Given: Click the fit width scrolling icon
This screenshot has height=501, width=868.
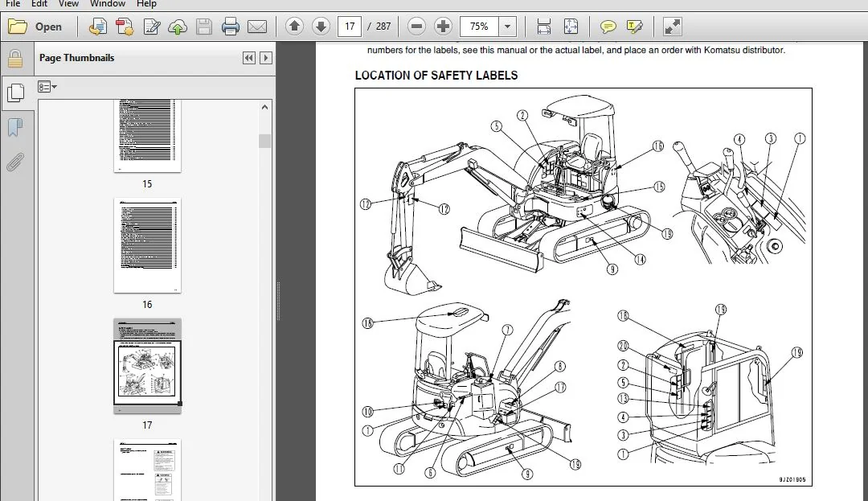Looking at the screenshot, I should (x=543, y=26).
